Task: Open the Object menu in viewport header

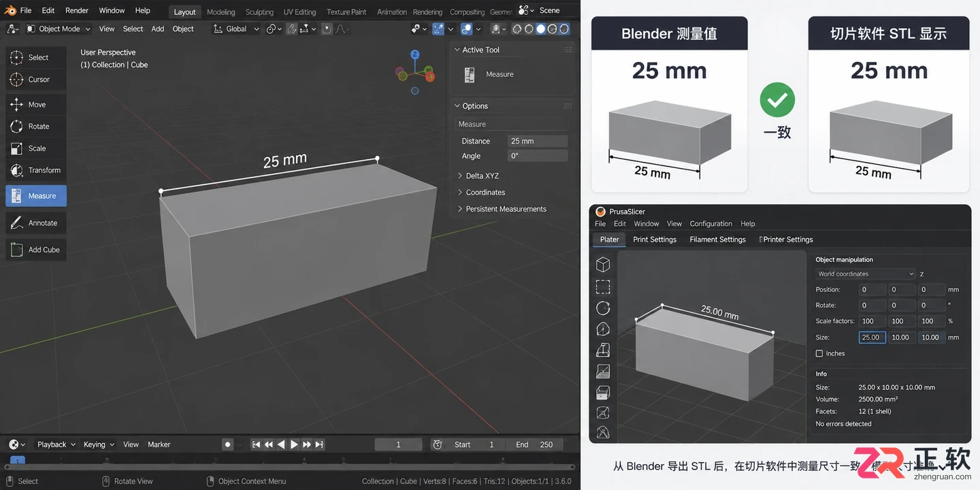Action: pos(183,29)
